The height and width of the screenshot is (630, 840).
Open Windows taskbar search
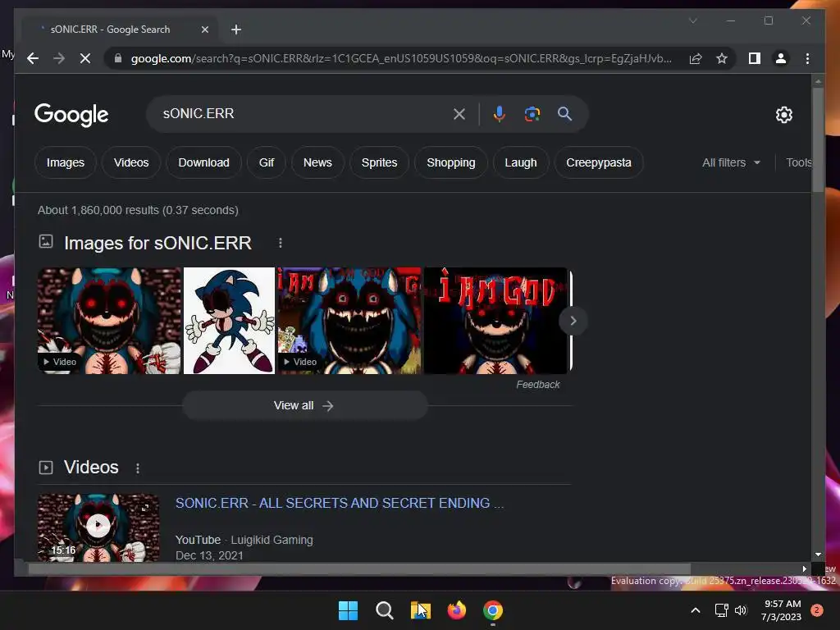(x=384, y=610)
